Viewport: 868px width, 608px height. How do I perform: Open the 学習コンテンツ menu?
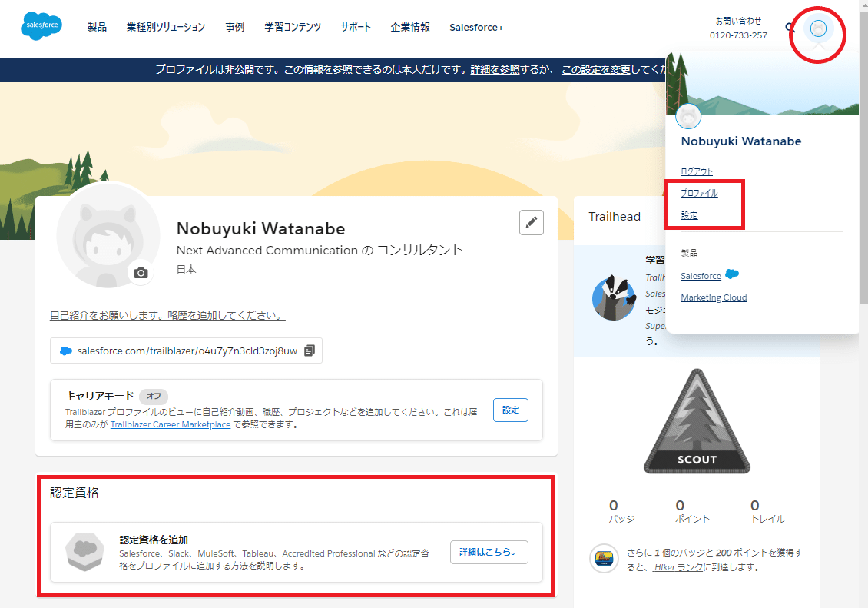coord(293,27)
